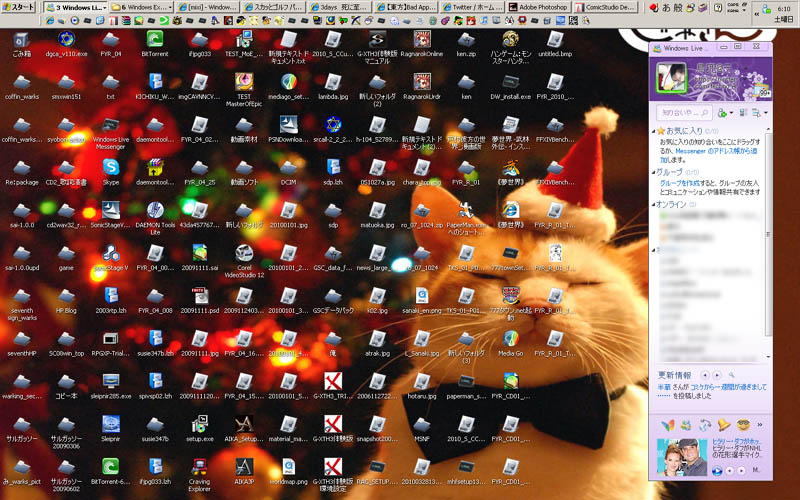Click the IME あ input mode indicator
The image size is (800, 500).
click(666, 8)
